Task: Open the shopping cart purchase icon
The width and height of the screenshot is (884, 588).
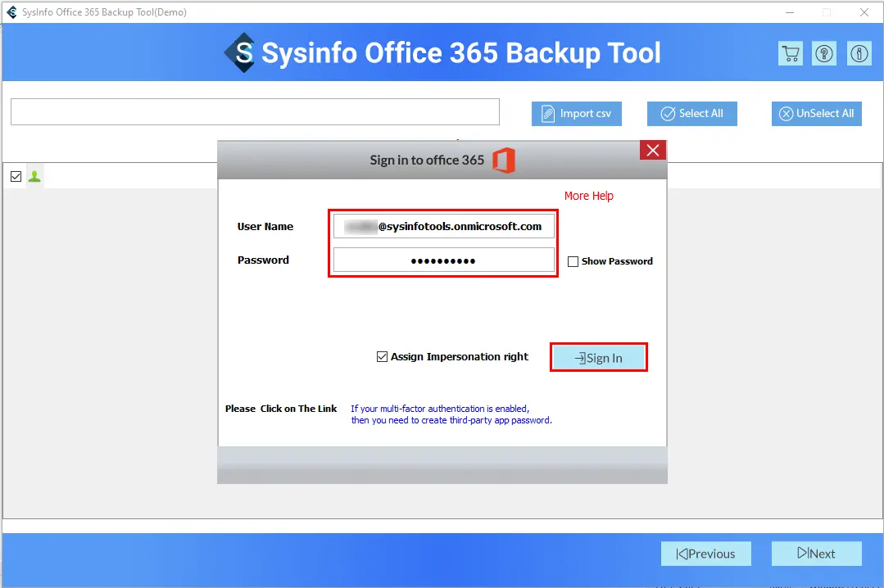Action: (x=791, y=53)
